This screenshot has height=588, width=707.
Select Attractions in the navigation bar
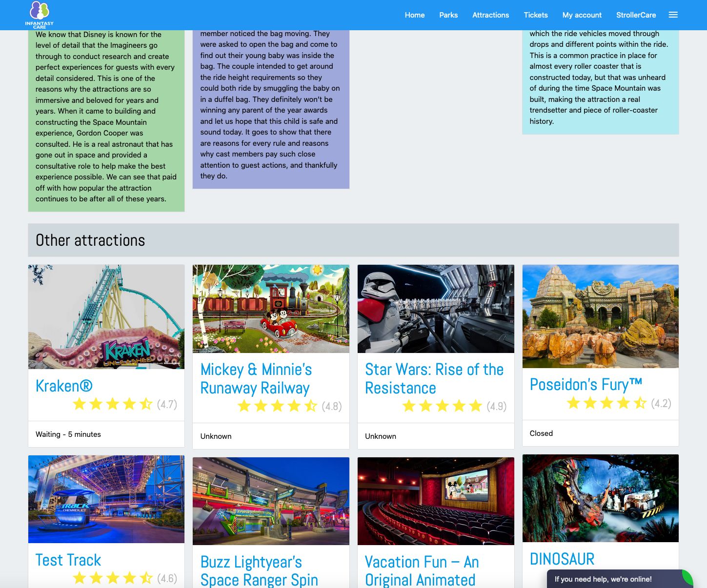(x=490, y=15)
